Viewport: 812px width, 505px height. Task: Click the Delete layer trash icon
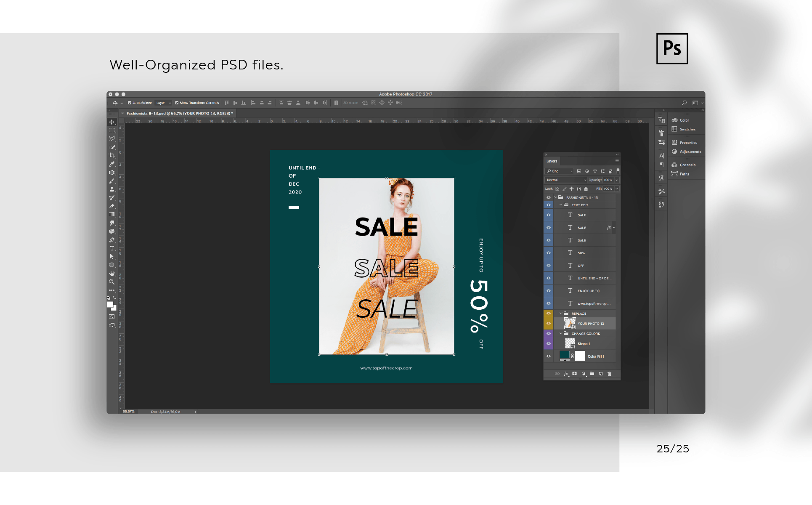pyautogui.click(x=609, y=374)
